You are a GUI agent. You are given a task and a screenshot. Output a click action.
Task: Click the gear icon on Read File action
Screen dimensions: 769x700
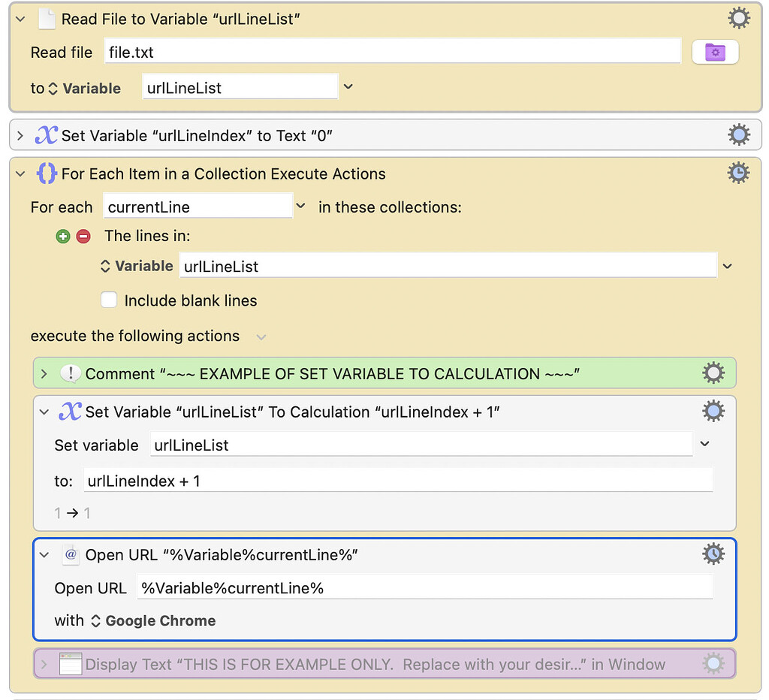739,19
